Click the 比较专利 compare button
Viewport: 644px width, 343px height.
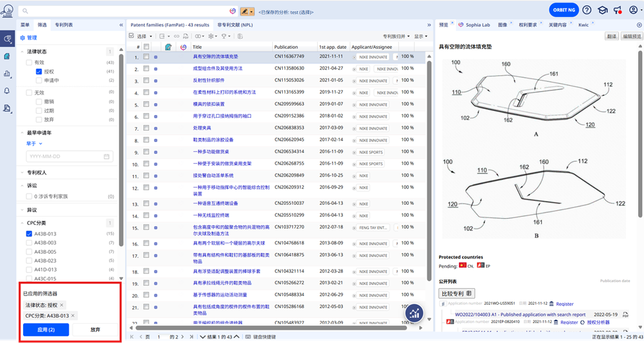point(456,293)
